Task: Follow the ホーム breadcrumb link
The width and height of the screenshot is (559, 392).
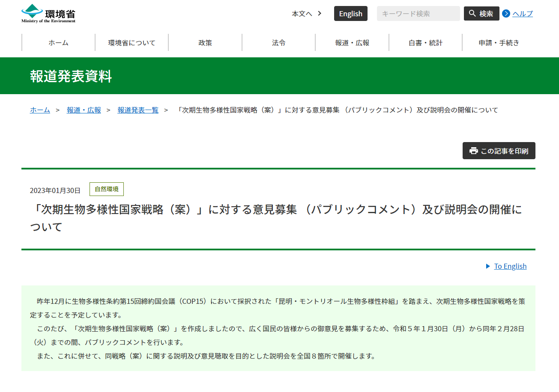Action: [40, 110]
